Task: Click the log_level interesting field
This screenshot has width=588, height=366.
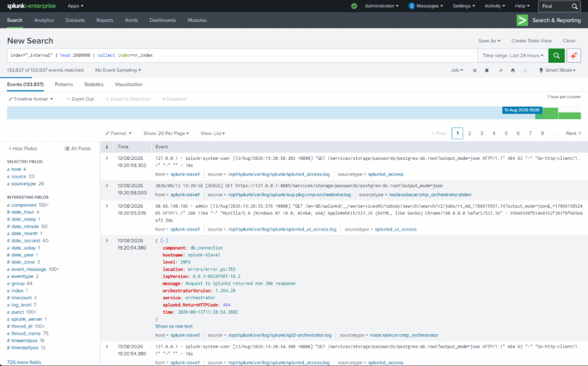Action: tap(22, 305)
